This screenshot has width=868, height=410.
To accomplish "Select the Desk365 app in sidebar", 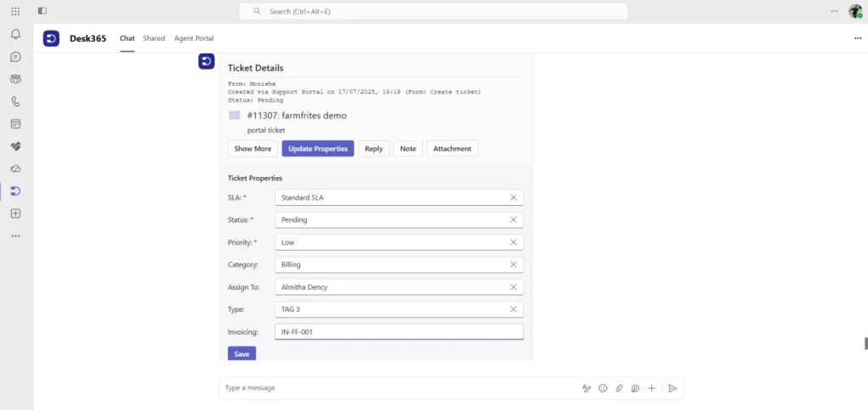I will (x=15, y=191).
